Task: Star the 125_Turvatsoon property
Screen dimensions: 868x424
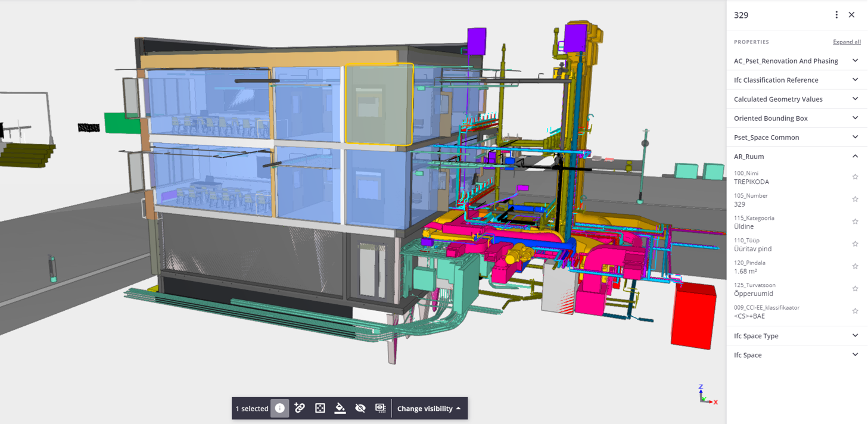Action: (x=855, y=289)
